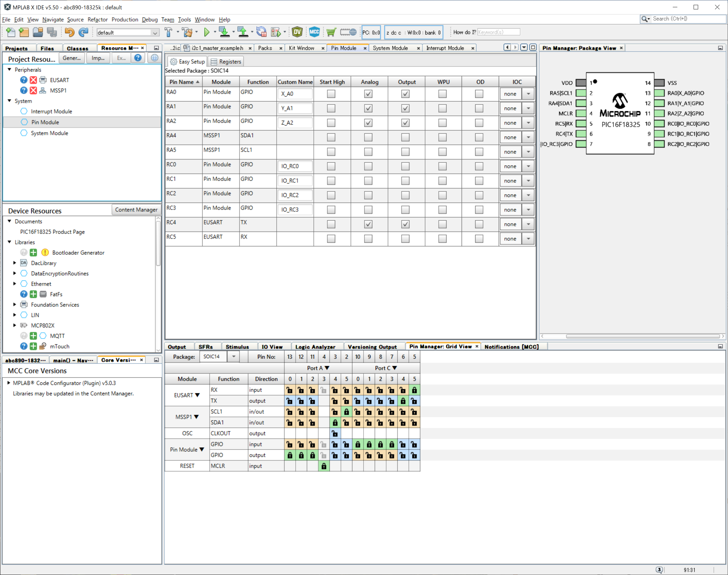728x575 pixels.
Task: Collapse the System tree node
Action: pos(9,101)
